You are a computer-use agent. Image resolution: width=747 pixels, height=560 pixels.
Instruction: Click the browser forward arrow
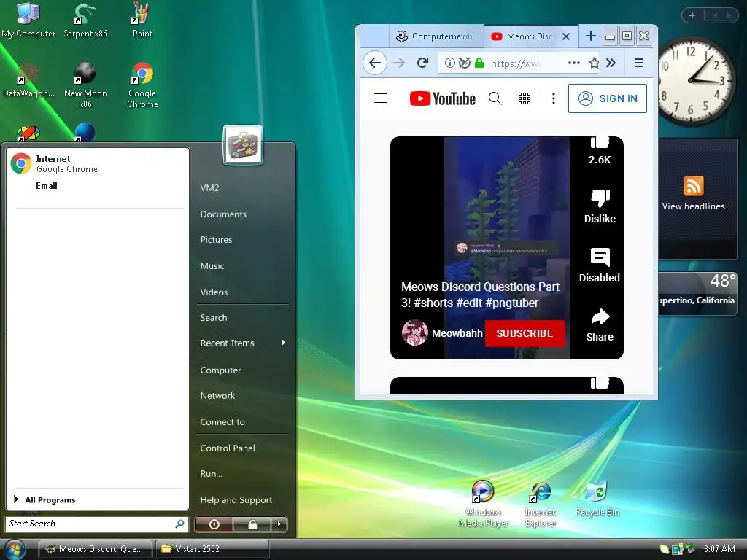click(399, 63)
